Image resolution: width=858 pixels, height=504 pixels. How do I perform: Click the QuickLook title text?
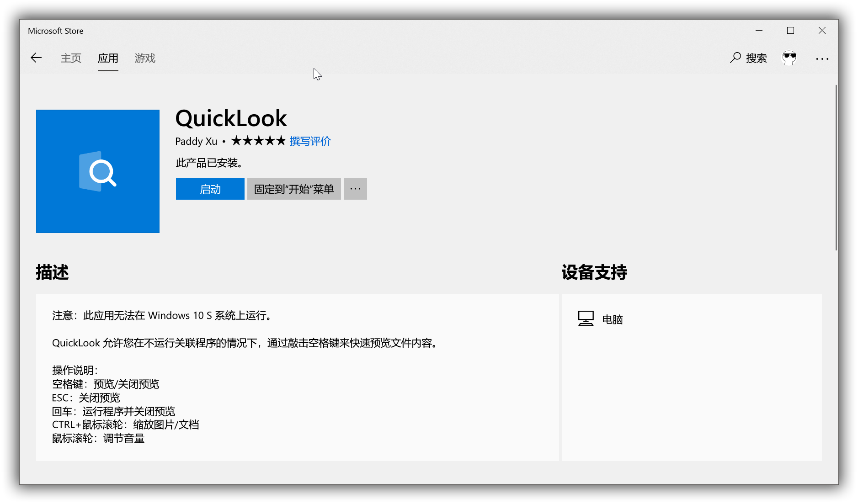[x=231, y=119]
